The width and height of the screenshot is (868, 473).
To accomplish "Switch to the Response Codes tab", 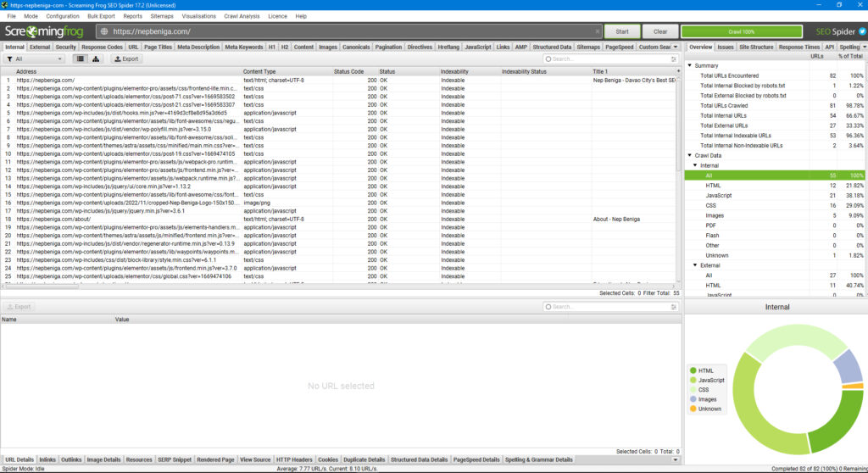I will 102,47.
